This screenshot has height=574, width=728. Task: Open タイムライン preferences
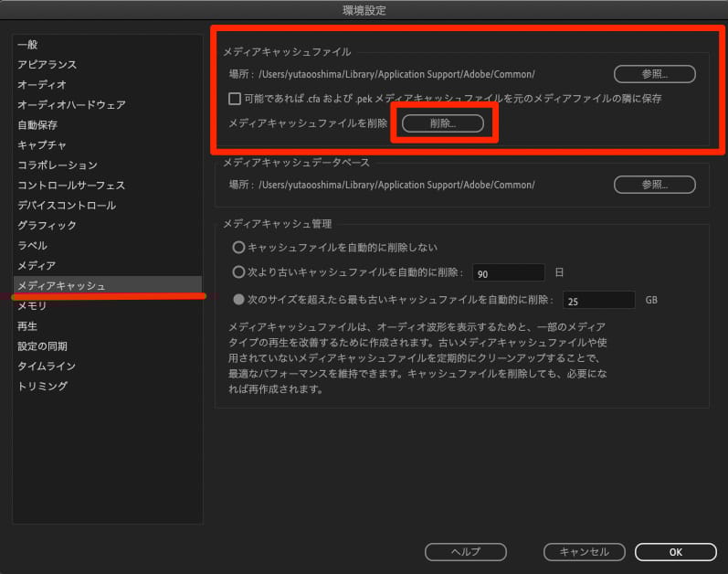(x=47, y=366)
